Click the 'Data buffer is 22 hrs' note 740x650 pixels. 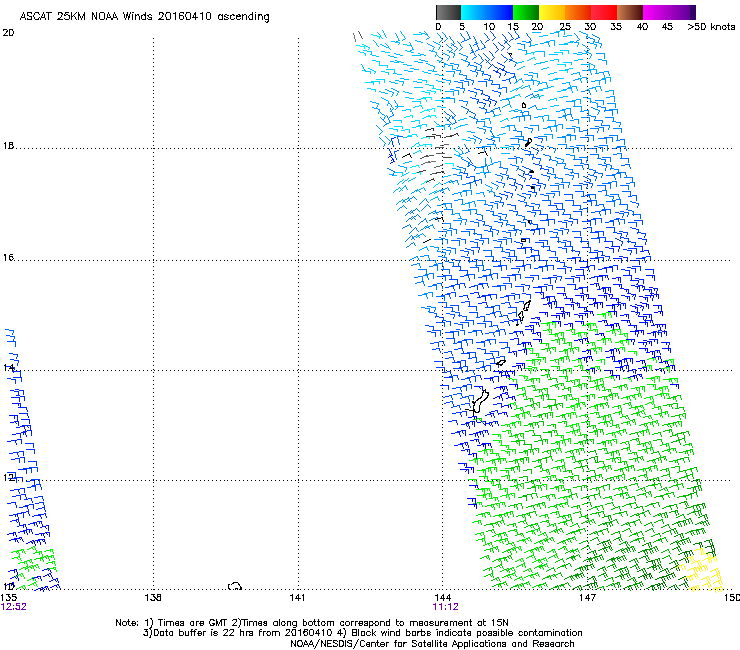(362, 633)
